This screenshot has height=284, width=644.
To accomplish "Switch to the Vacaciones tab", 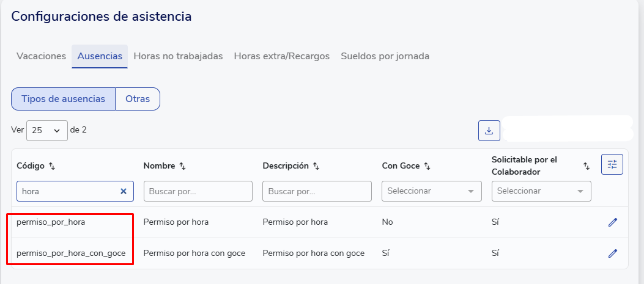I will (x=41, y=56).
